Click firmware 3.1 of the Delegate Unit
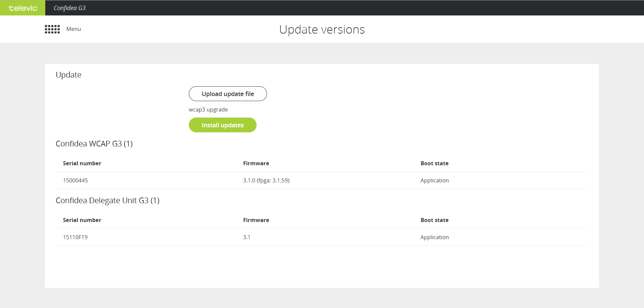The image size is (644, 308). pos(247,237)
